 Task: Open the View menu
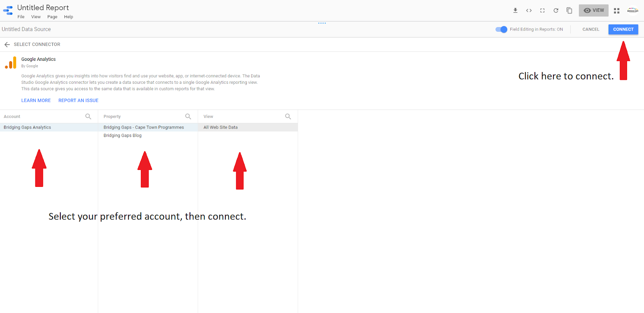pyautogui.click(x=36, y=17)
